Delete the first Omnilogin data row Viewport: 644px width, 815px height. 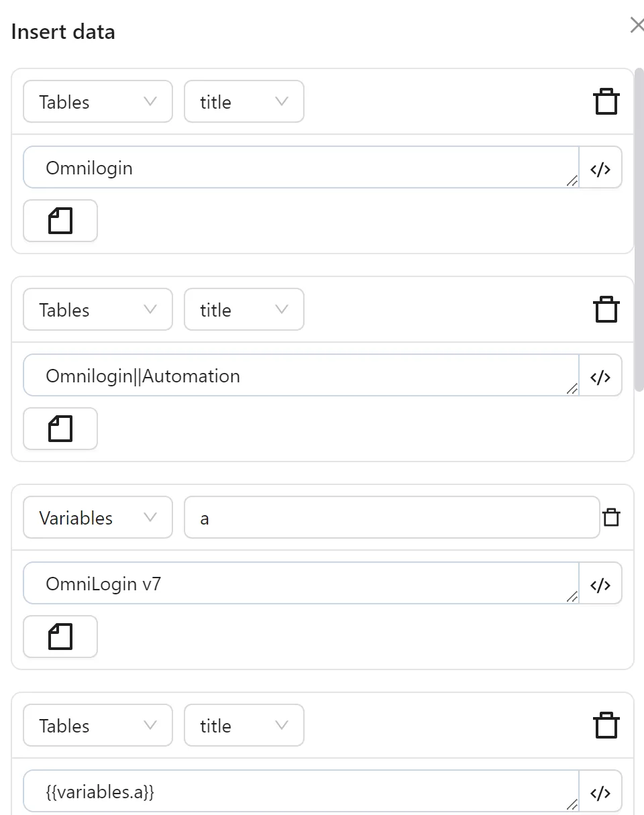coord(606,102)
